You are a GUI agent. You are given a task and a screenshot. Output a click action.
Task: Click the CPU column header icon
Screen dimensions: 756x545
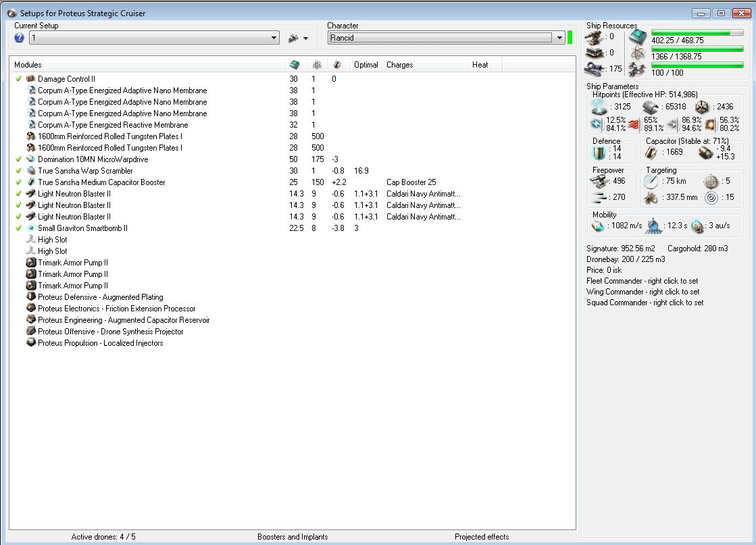[x=294, y=65]
